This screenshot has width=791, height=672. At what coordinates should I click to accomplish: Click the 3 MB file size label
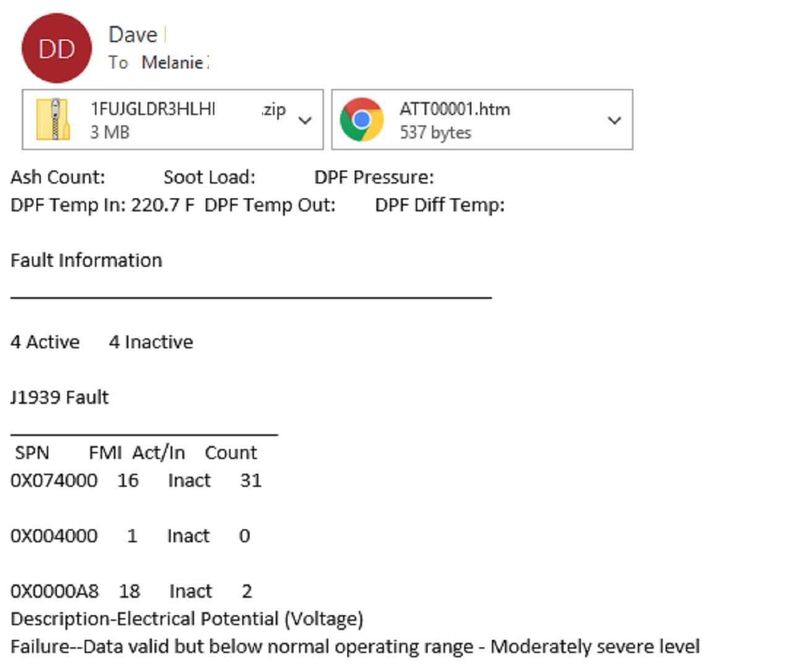click(110, 132)
